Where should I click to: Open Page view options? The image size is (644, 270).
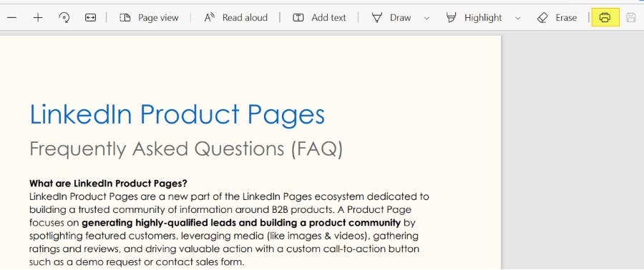[149, 18]
